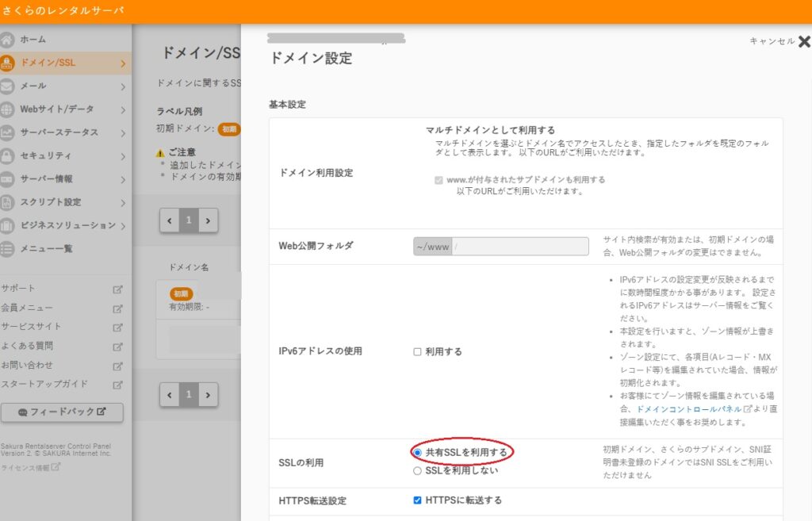Select 共有SSLを利用する radio option
The height and width of the screenshot is (521, 812).
[417, 453]
